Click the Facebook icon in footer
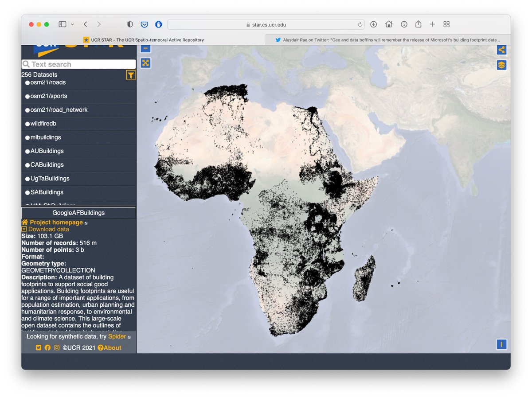Screen dimensions: 532x398 [x=47, y=348]
